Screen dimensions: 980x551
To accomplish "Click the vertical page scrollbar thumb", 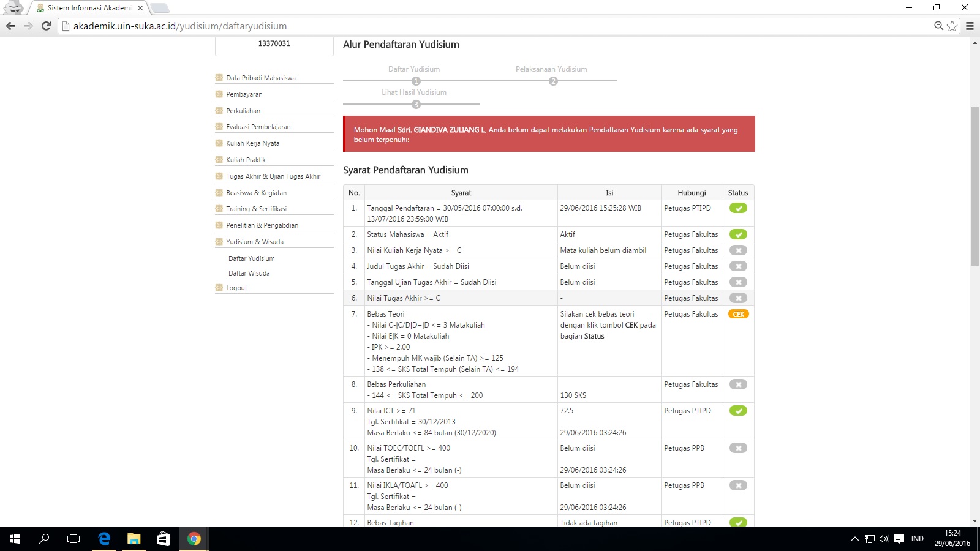I will click(974, 184).
